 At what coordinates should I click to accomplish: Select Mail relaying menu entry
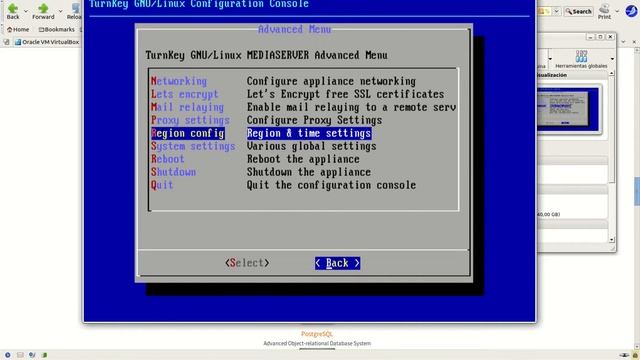(x=187, y=107)
